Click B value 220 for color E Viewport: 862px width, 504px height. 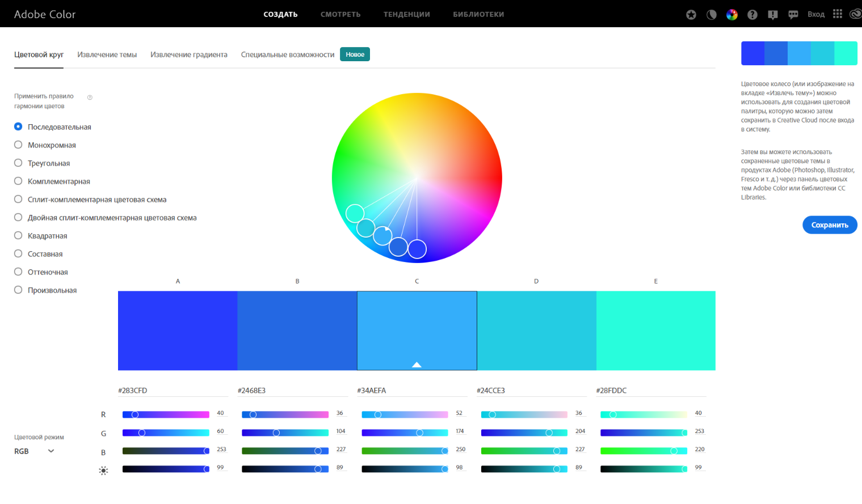tap(700, 450)
